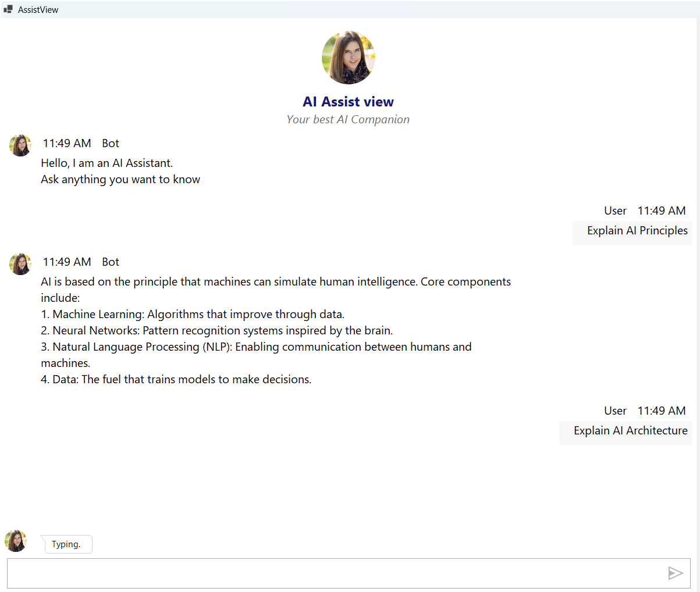
Task: Click the '11:49 AM Bot' header above AI principles reply
Action: tap(81, 262)
